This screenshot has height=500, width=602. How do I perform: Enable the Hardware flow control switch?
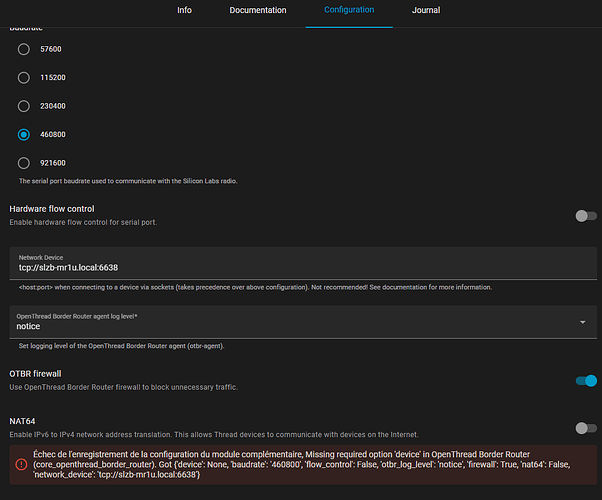(x=585, y=215)
